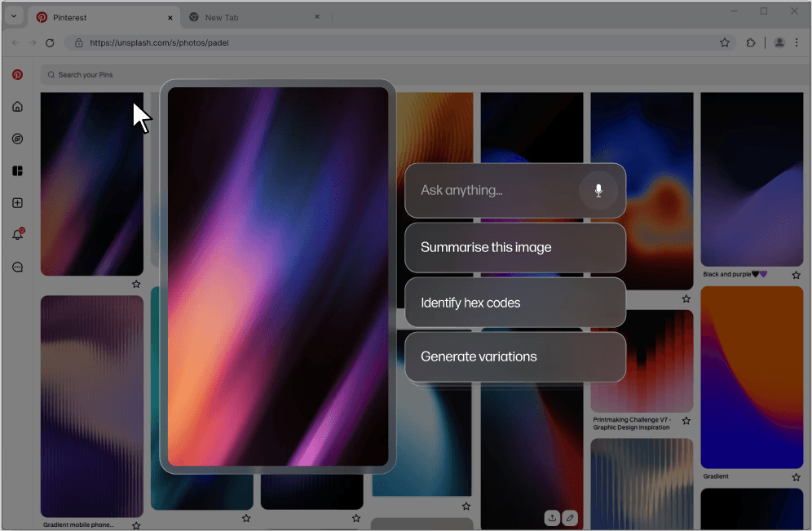
Task: Open the enlarged purple gradient image
Action: click(x=278, y=277)
